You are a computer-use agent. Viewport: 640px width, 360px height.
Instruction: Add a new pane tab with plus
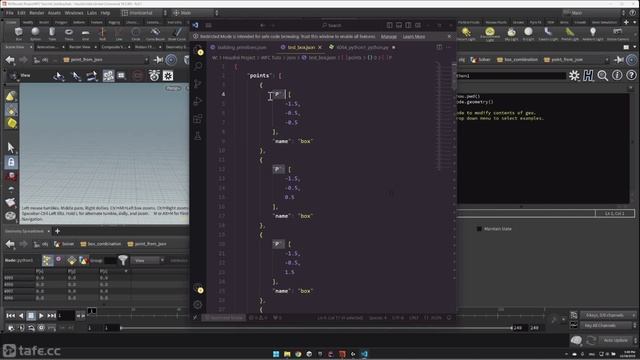(58, 231)
